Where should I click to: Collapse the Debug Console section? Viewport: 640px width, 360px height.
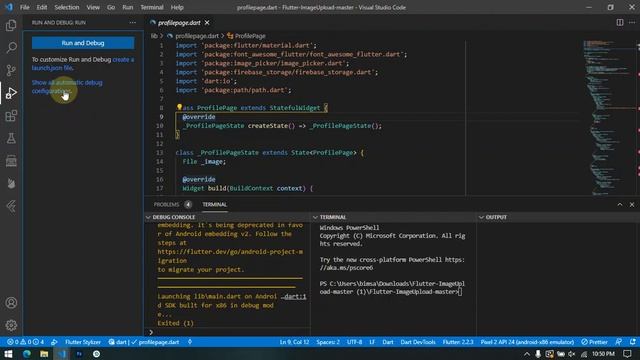148,217
